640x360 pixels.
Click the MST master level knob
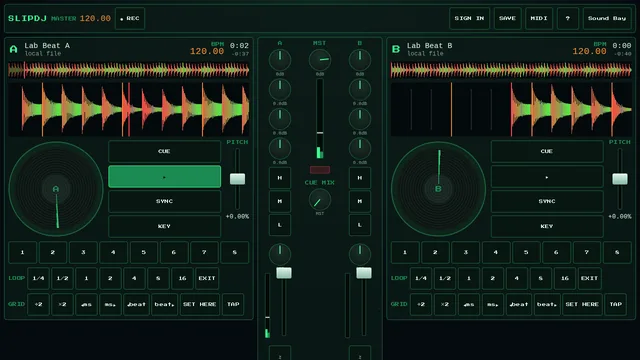(x=320, y=60)
